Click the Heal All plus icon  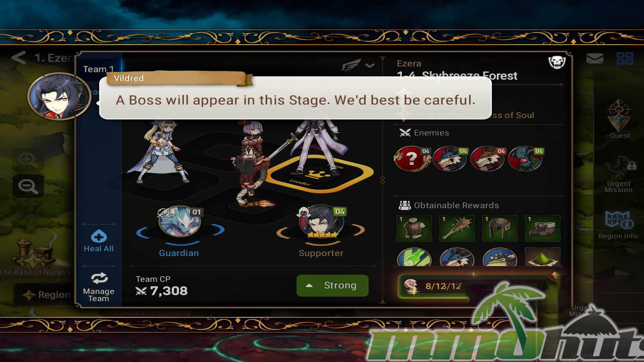99,236
